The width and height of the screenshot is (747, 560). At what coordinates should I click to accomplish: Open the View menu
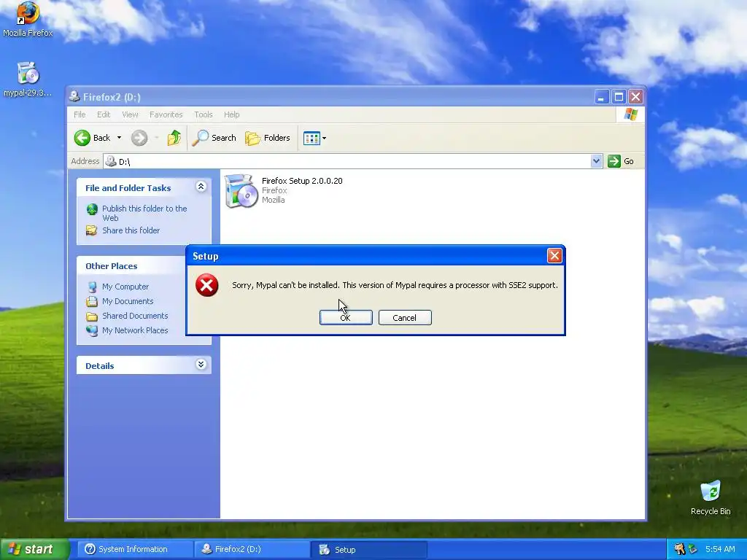[x=130, y=114]
